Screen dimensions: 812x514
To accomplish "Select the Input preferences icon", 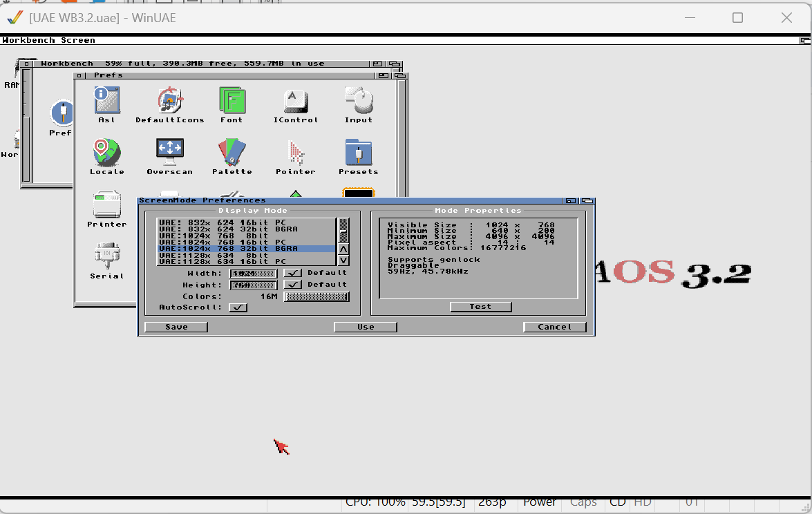I will (359, 100).
